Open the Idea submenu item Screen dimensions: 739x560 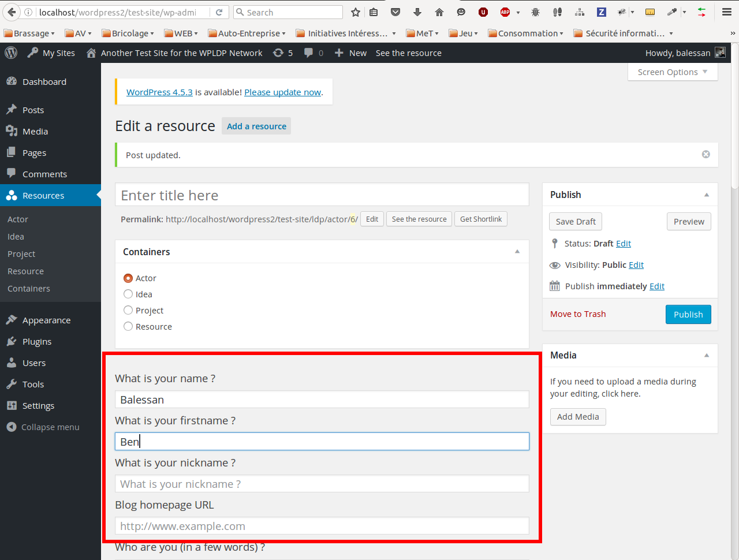click(x=16, y=236)
